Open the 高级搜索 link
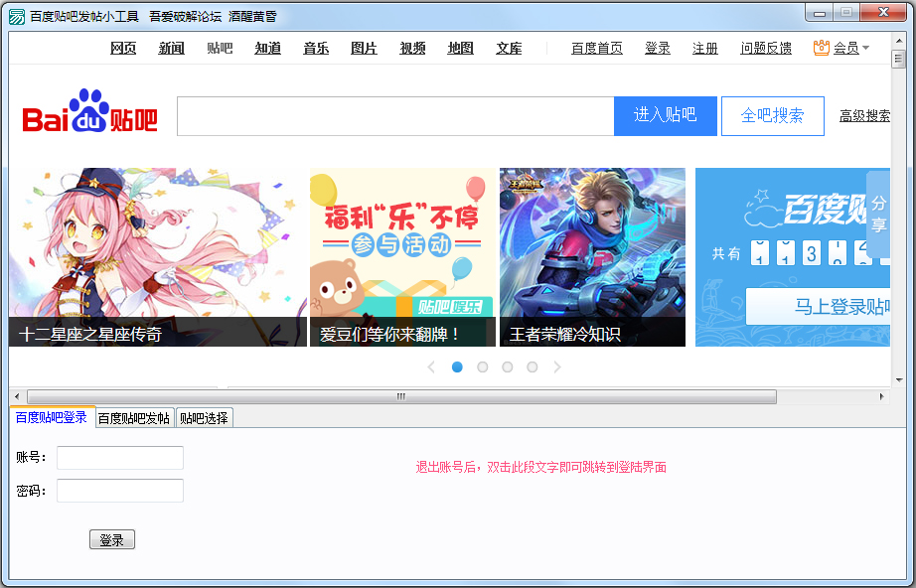Viewport: 916px width, 588px height. coord(864,116)
